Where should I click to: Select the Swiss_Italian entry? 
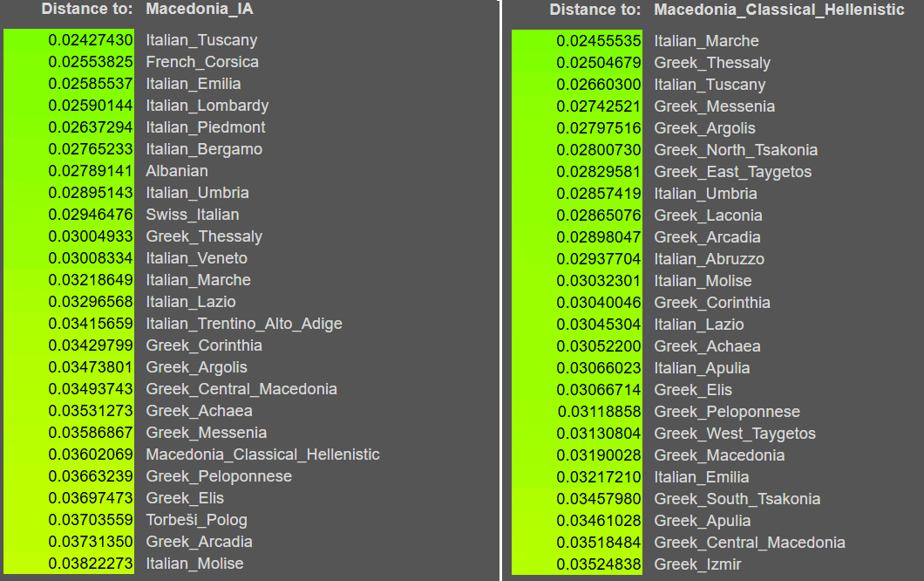click(x=192, y=215)
